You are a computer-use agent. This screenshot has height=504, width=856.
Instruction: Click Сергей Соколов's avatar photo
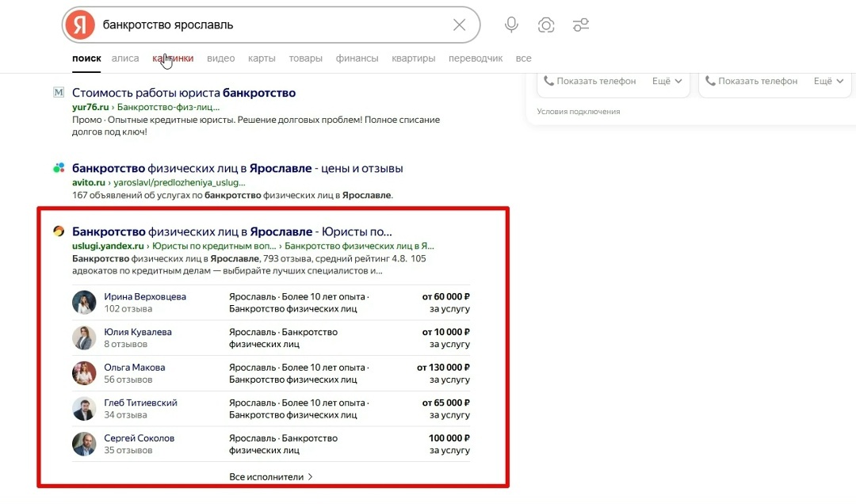coord(84,444)
